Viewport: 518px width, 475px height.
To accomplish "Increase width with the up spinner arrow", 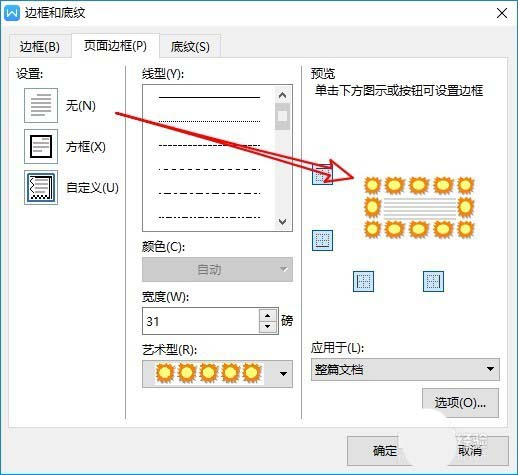I will click(268, 315).
